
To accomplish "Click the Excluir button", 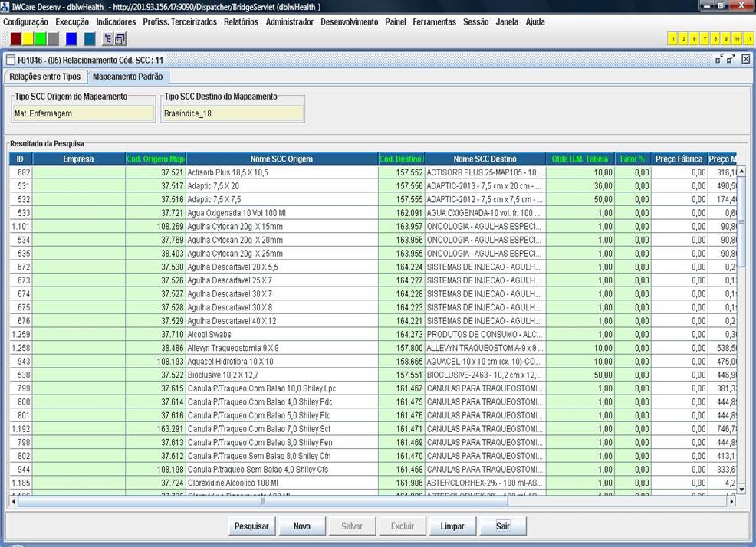I will [403, 526].
